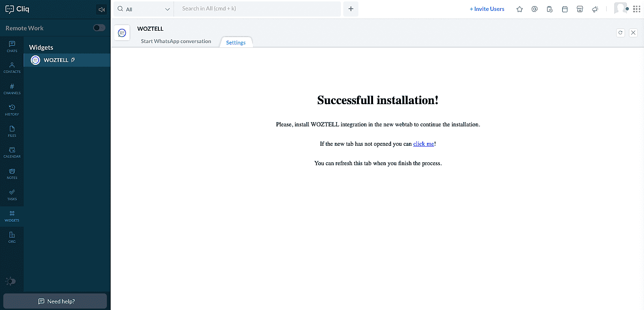Select the Widgets sidebar item
The width and height of the screenshot is (644, 310).
pos(12,216)
